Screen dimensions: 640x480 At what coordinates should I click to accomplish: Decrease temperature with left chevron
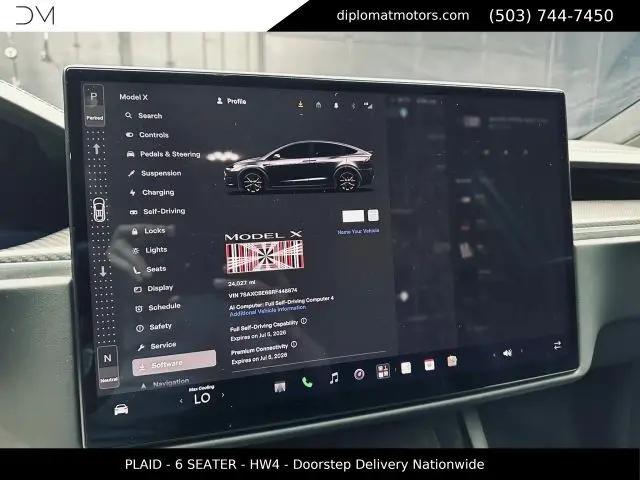pos(181,401)
